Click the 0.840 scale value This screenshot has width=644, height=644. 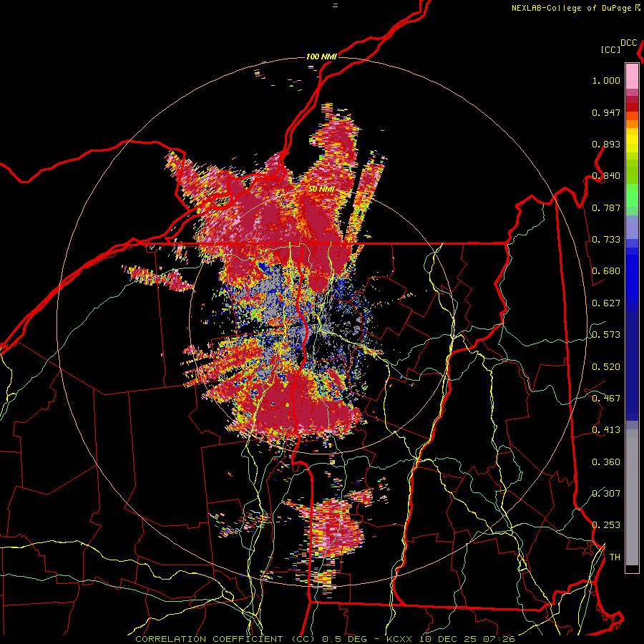606,176
